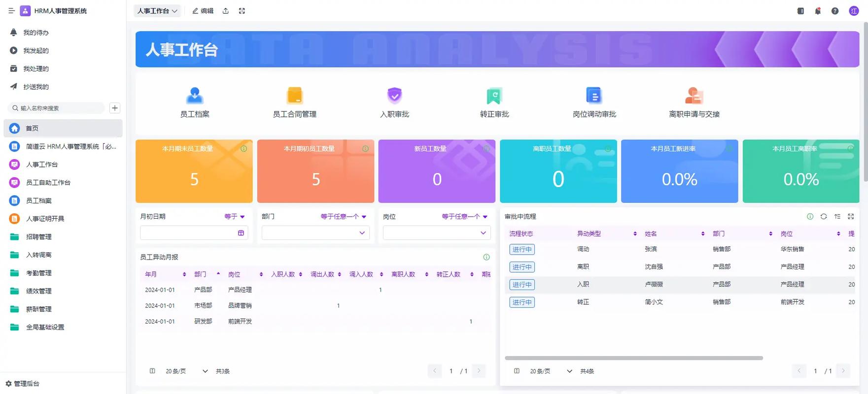This screenshot has width=868, height=394.
Task: Open the 岗位 filter dropdown box
Action: tap(437, 233)
